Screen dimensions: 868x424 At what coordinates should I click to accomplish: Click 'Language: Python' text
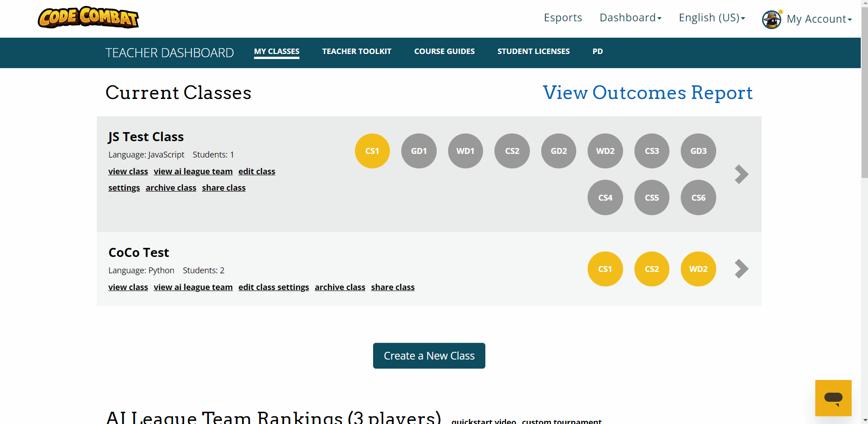click(141, 271)
